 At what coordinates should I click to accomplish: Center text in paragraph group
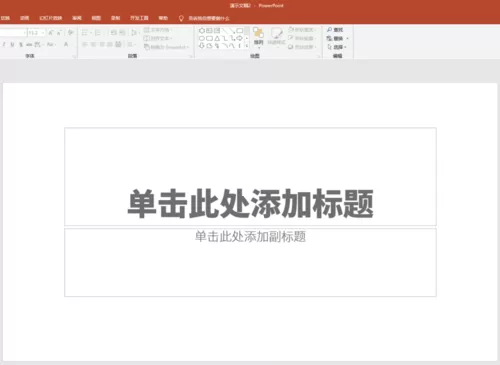(93, 44)
